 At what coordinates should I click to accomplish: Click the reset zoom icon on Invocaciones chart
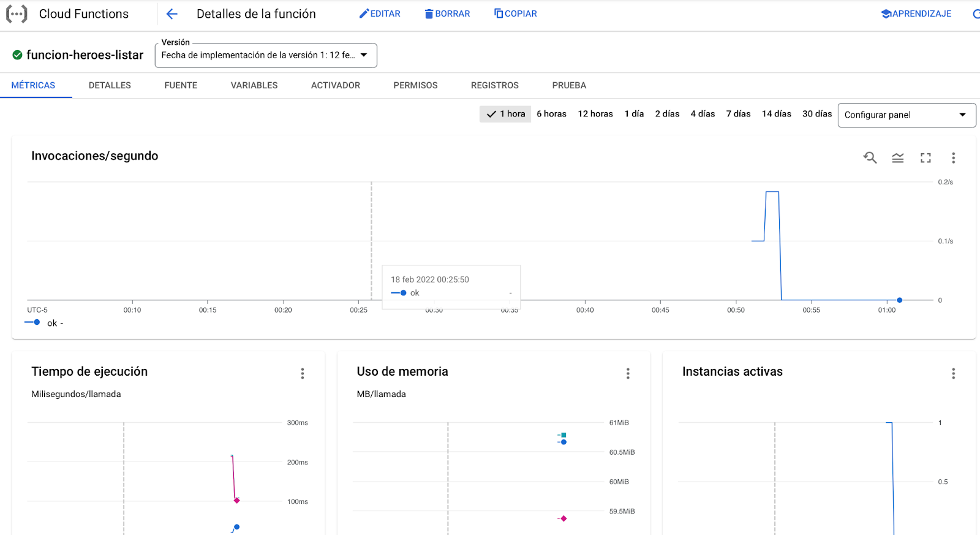pyautogui.click(x=870, y=158)
